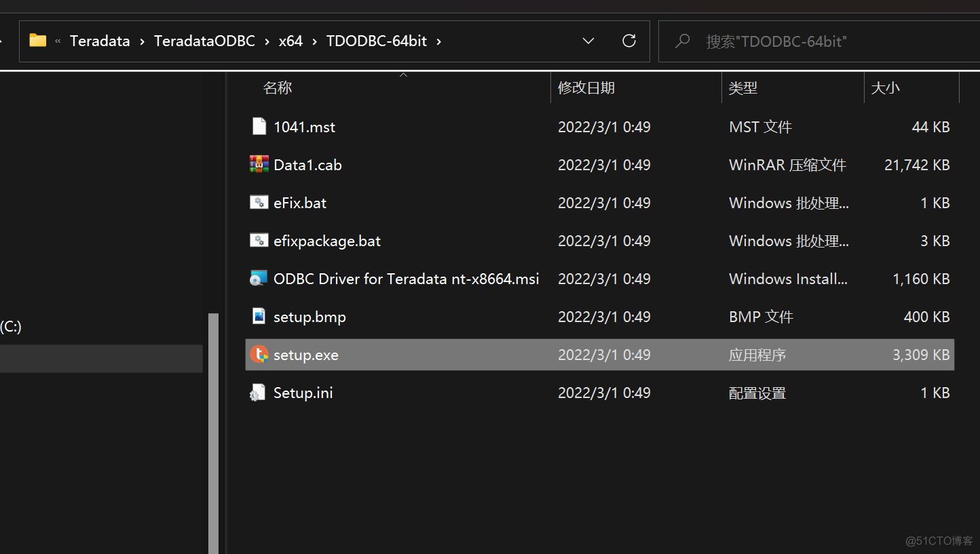Click the date cell of Data1.cab row
Screen dimensions: 980x554
[x=604, y=165]
